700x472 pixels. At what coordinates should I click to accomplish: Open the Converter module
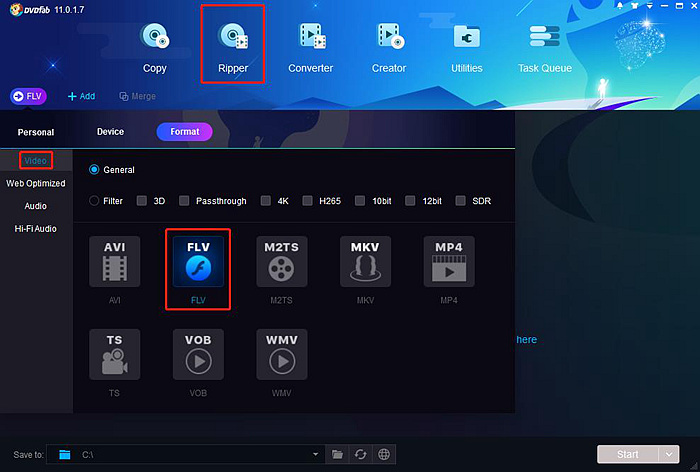tap(311, 48)
